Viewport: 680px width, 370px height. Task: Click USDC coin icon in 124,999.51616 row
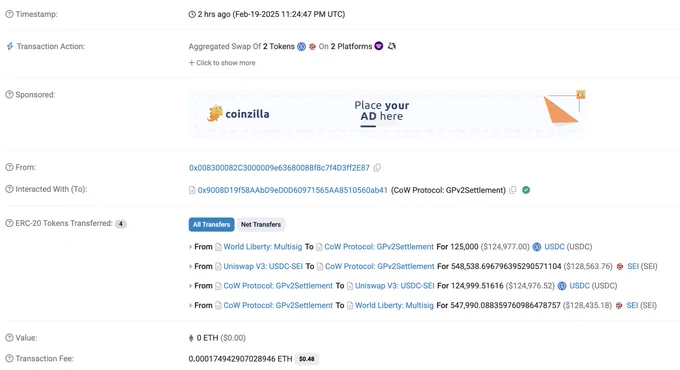tap(562, 286)
